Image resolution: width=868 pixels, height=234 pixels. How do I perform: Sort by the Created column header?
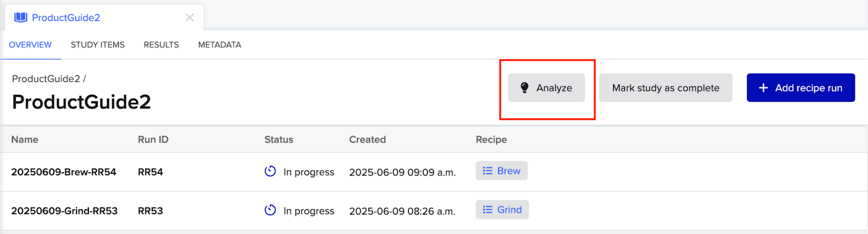(x=367, y=140)
